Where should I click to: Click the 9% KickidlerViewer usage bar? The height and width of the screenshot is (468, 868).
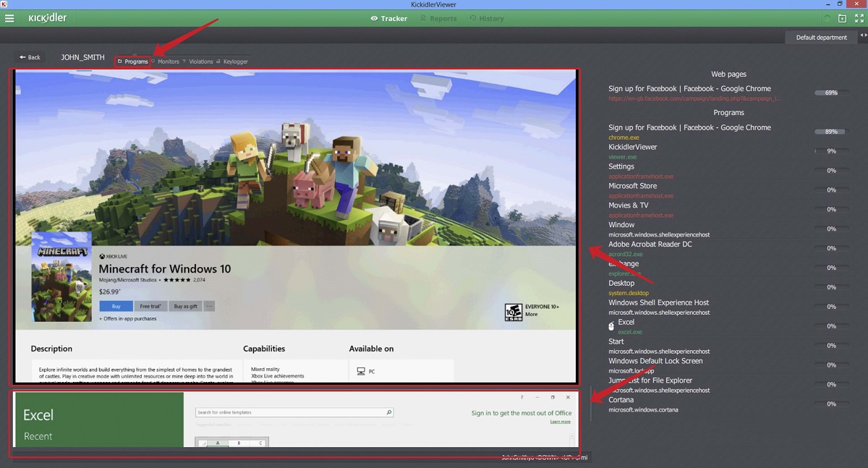831,151
